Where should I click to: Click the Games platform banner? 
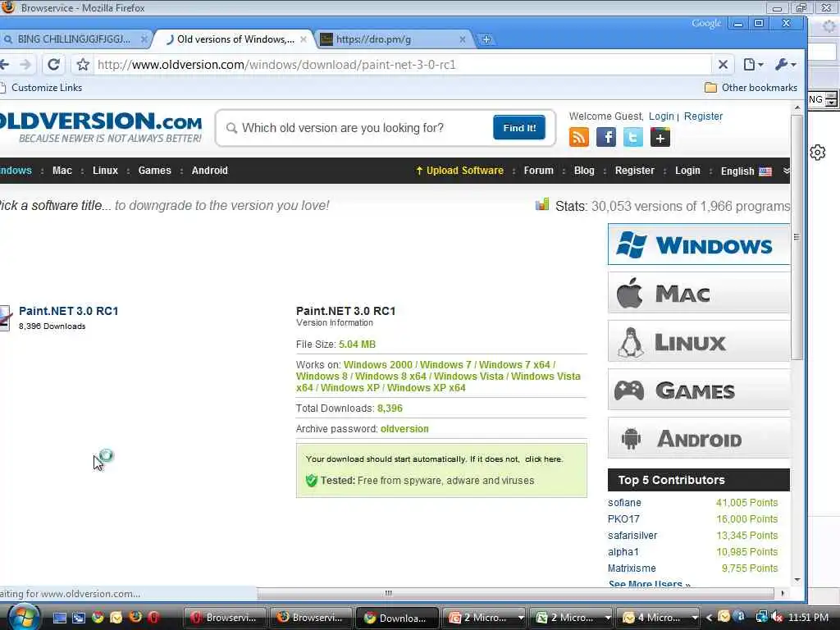[x=699, y=390]
